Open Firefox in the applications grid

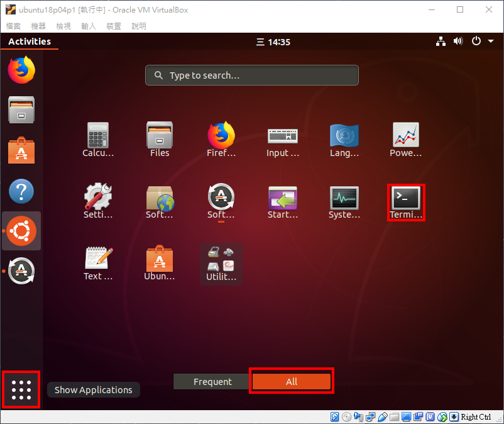(x=221, y=140)
